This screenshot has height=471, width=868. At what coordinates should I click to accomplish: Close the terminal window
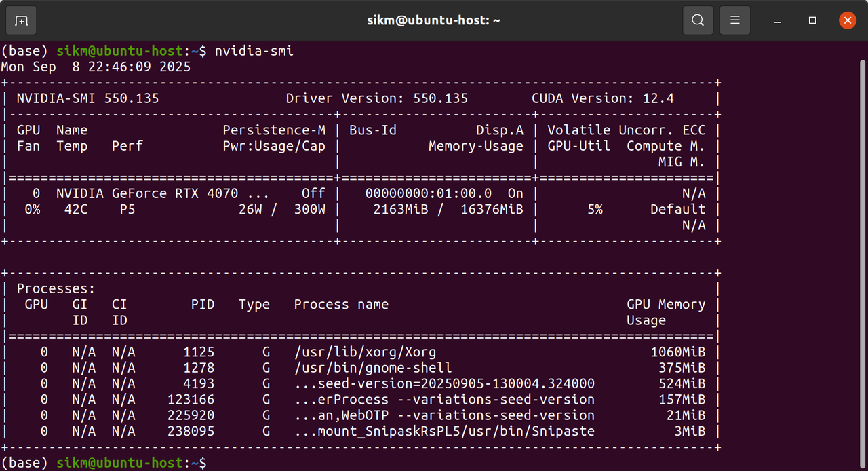848,20
